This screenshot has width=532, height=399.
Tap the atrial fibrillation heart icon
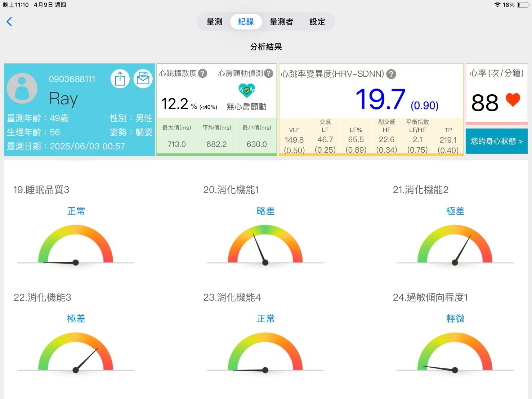point(247,90)
